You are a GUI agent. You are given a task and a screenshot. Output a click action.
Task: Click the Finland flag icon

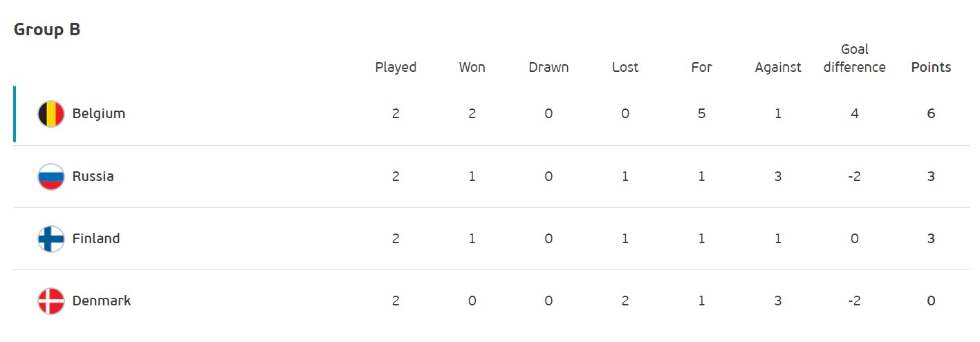(50, 238)
